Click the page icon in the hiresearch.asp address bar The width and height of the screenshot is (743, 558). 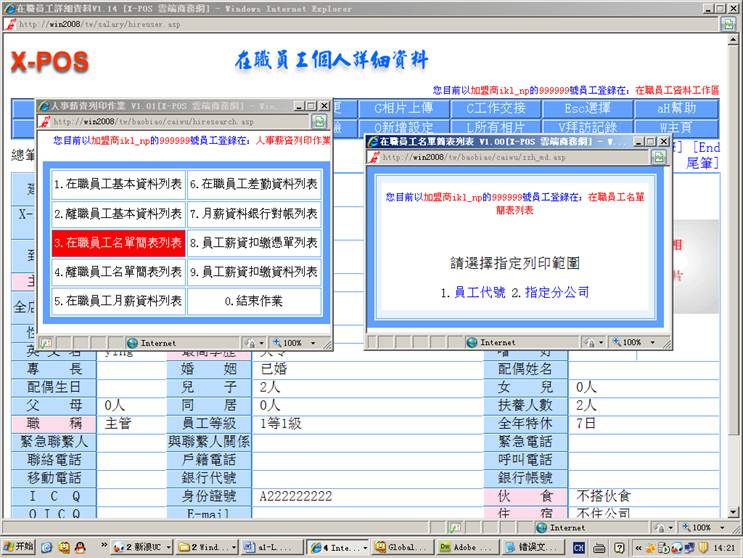coord(46,122)
